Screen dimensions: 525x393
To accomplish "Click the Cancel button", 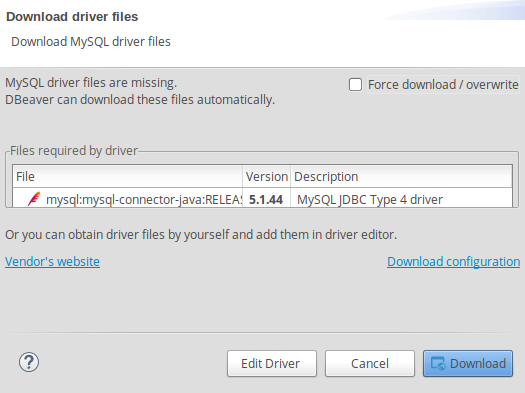I will [370, 364].
